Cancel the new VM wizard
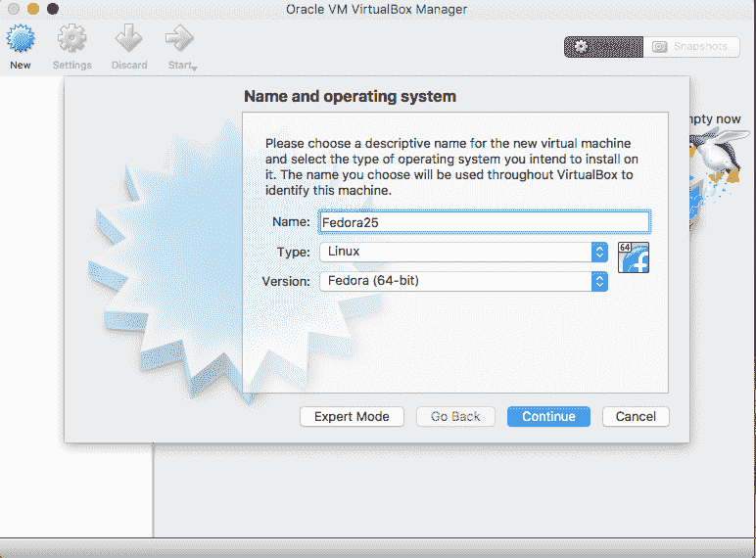The image size is (756, 558). (x=636, y=416)
